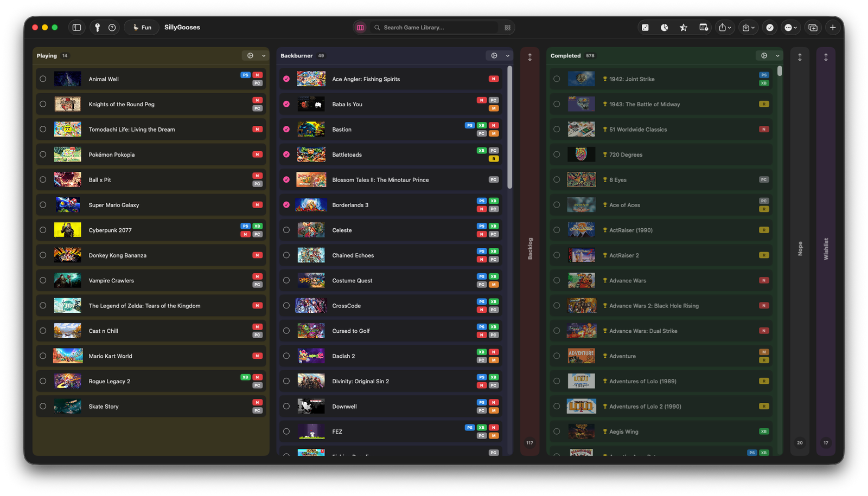The image size is (868, 496).
Task: Check the circle for 1942: Joint Strike
Action: click(557, 79)
